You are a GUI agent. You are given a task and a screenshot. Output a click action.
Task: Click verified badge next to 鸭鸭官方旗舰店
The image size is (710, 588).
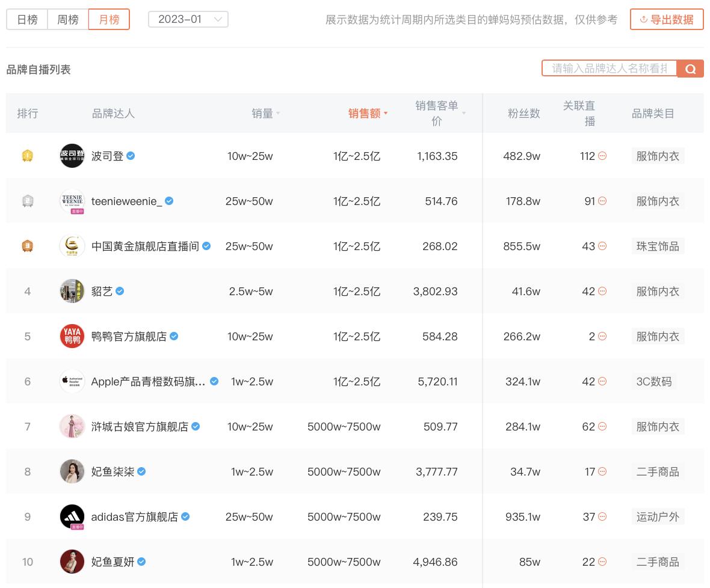coord(174,336)
